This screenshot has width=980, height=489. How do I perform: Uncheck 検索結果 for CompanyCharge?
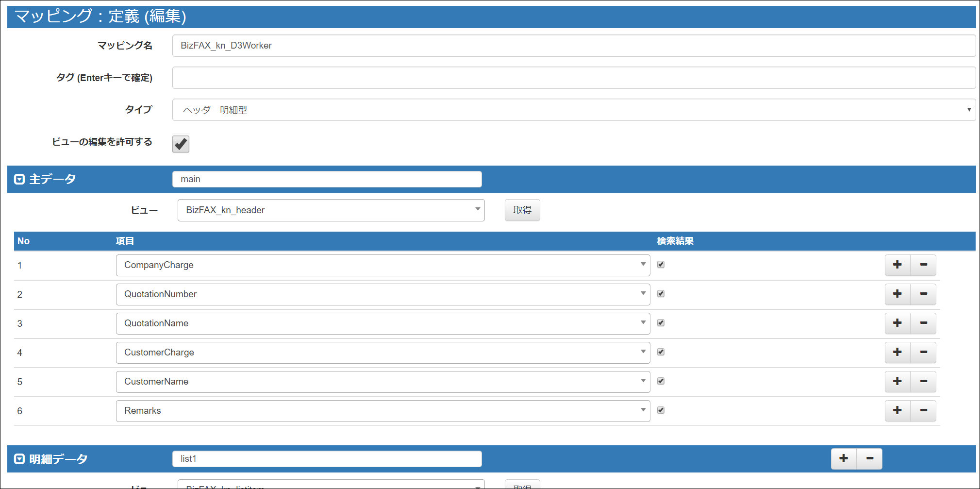coord(661,265)
